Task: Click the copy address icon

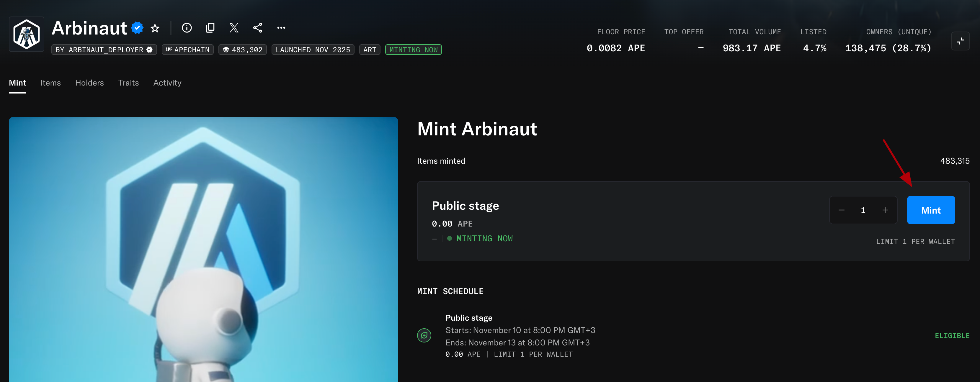Action: [210, 28]
